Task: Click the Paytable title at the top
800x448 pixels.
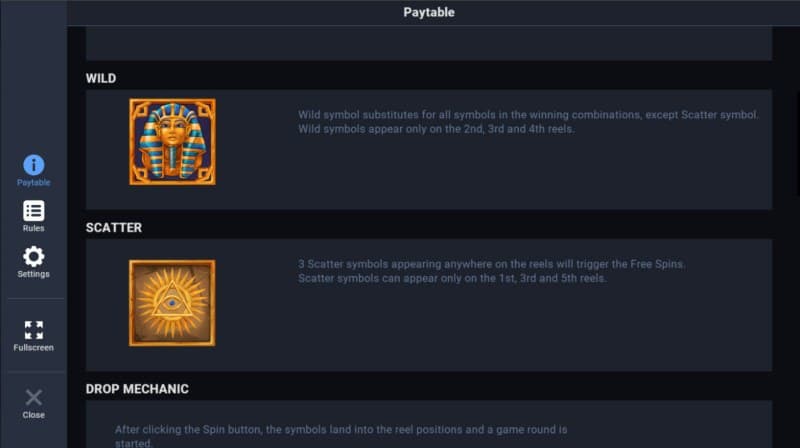Action: click(429, 13)
